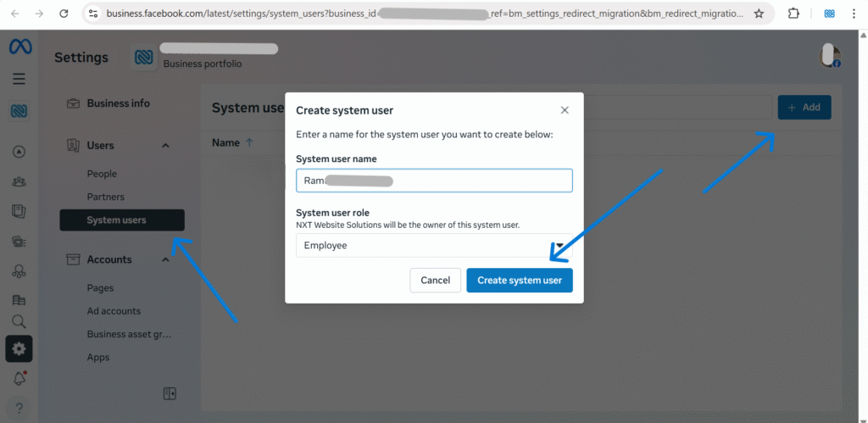This screenshot has height=423, width=868.
Task: Click the search magnifier icon in sidebar
Action: (x=19, y=321)
